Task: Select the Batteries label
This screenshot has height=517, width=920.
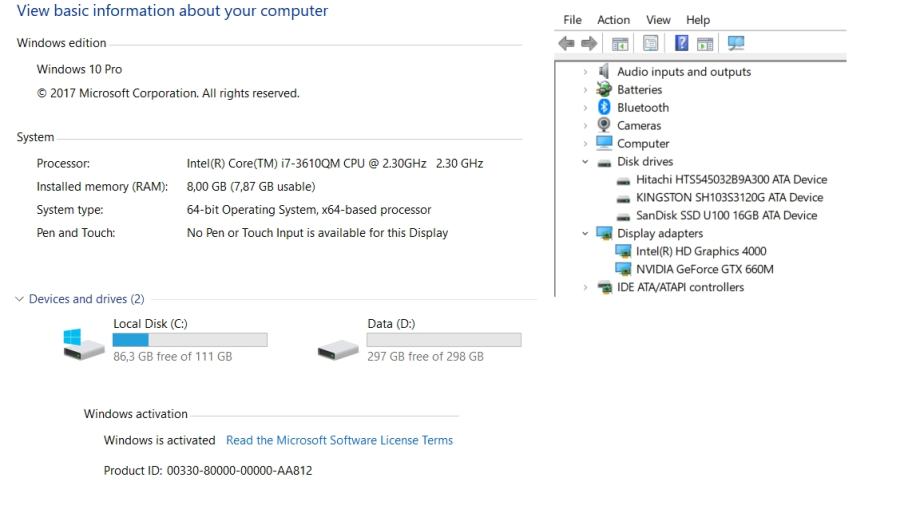Action: coord(639,90)
